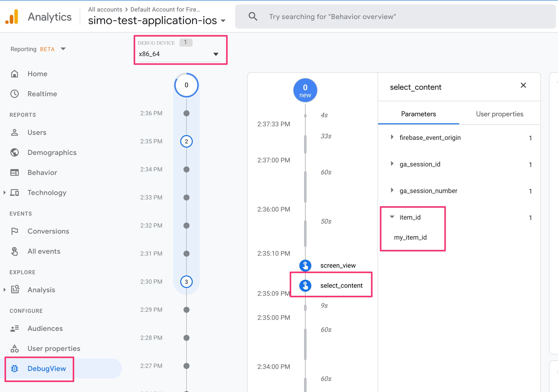Viewport: 558px width, 392px height.
Task: Expand the Technology menu arrow
Action: 5,192
